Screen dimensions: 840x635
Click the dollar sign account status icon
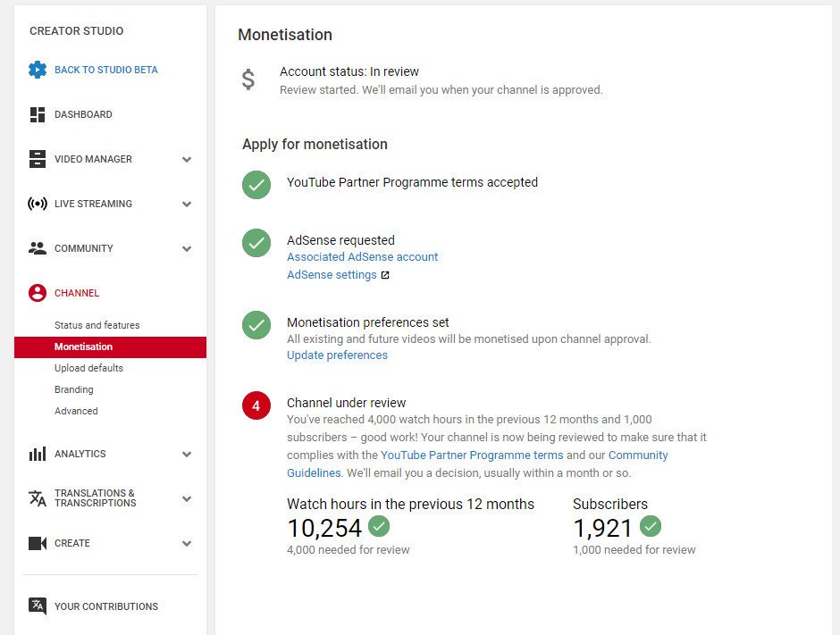click(x=248, y=79)
